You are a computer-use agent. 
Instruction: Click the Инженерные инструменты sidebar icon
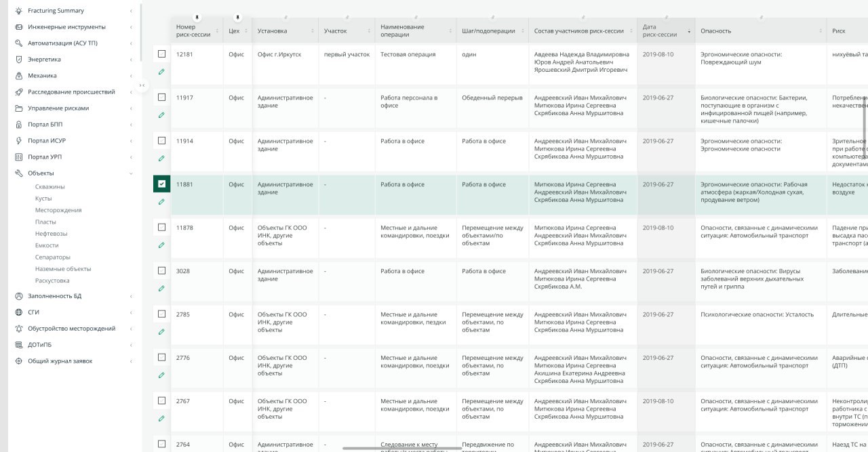point(19,27)
